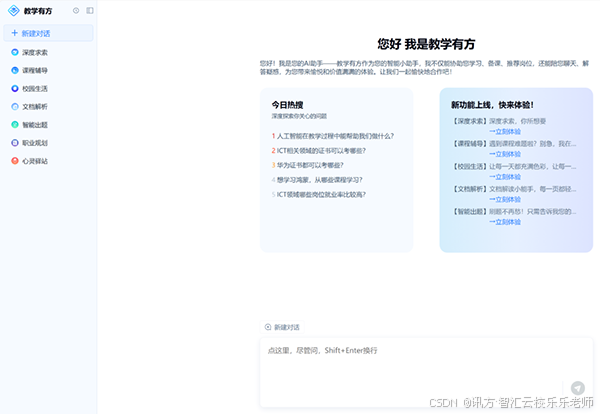
Task: Click 立即体验 under 【深度求索】
Action: coord(505,132)
